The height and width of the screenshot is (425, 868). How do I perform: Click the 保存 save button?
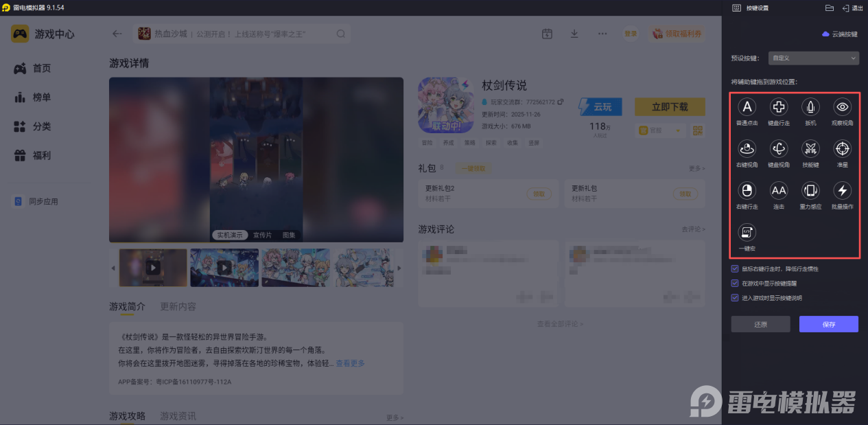[828, 323]
